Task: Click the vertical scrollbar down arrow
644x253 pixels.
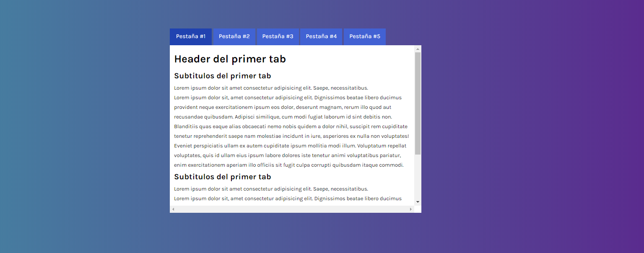Action: pos(418,202)
